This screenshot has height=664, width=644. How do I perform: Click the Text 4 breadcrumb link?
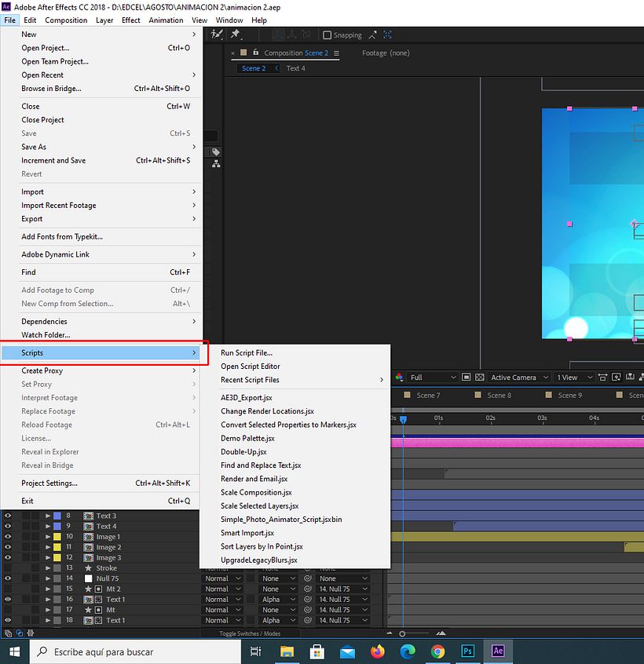[296, 68]
